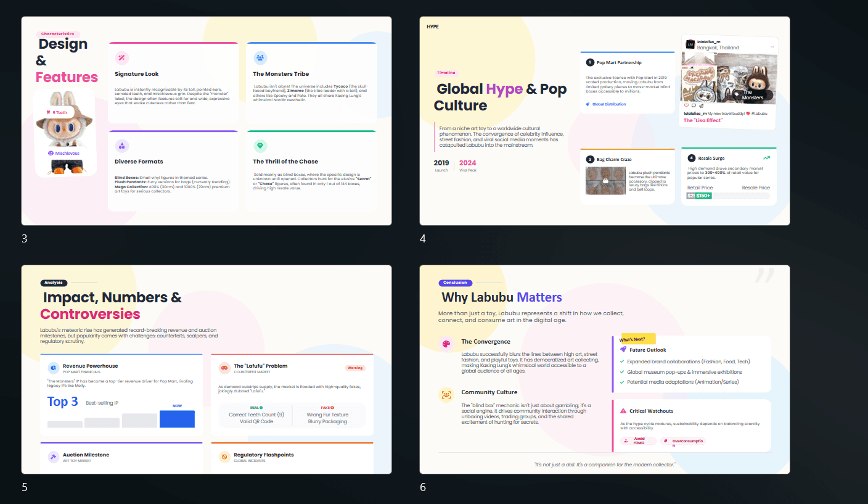
Task: Click the "Why Labubu Matters" heading
Action: 501,297
